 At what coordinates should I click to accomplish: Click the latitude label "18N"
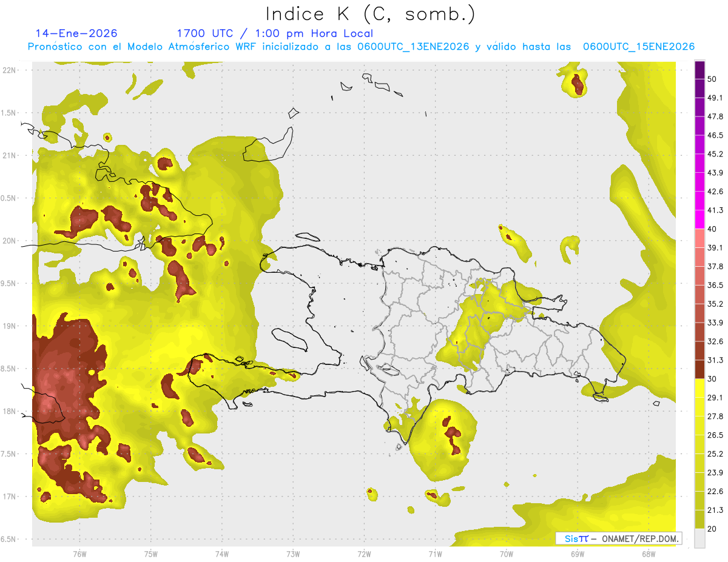click(10, 411)
